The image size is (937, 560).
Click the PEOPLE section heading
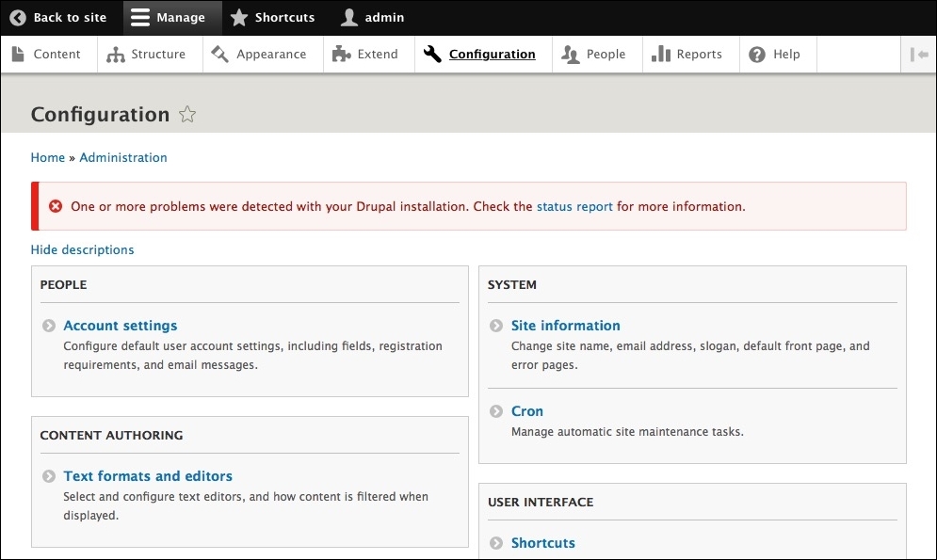tap(63, 284)
